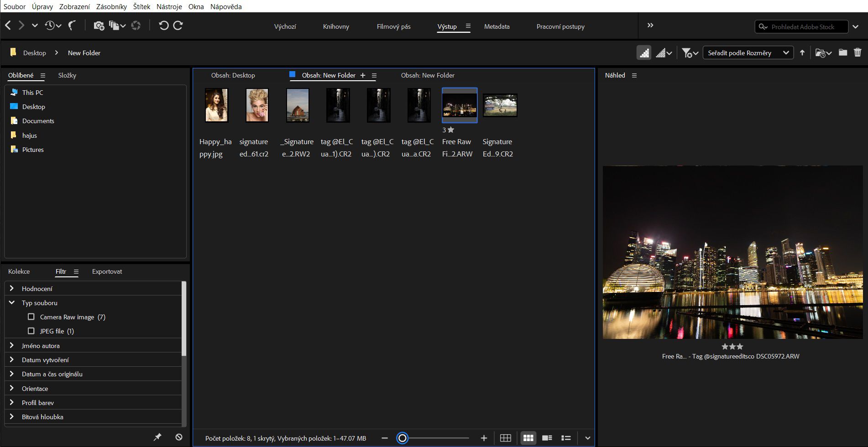Screen dimensions: 868x447
Task: Open the Náhled panel menu
Action: click(634, 75)
